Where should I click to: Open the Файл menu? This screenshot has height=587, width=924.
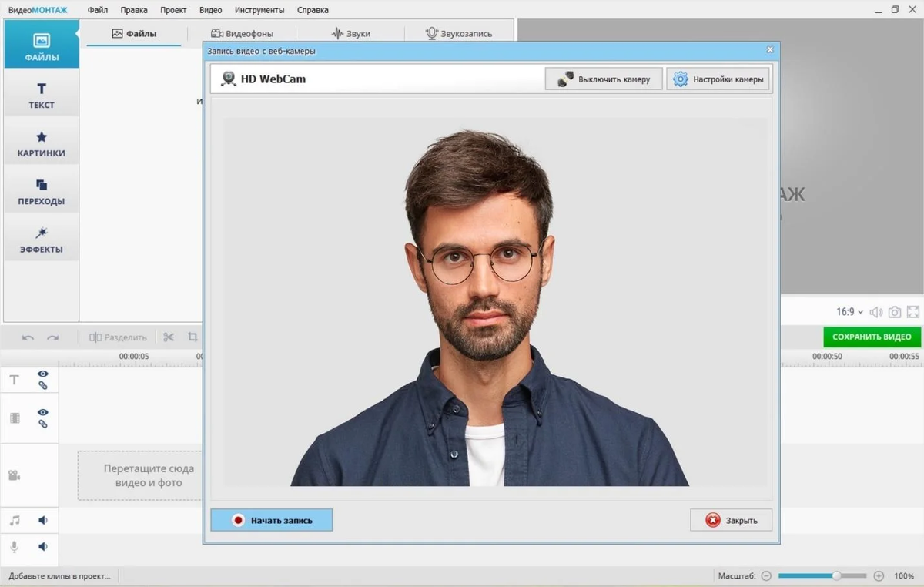point(98,10)
